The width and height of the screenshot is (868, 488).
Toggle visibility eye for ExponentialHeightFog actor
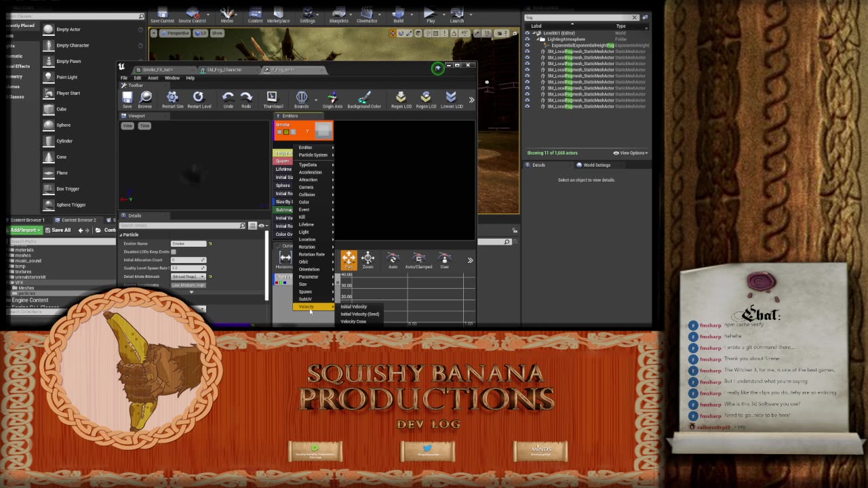(528, 45)
